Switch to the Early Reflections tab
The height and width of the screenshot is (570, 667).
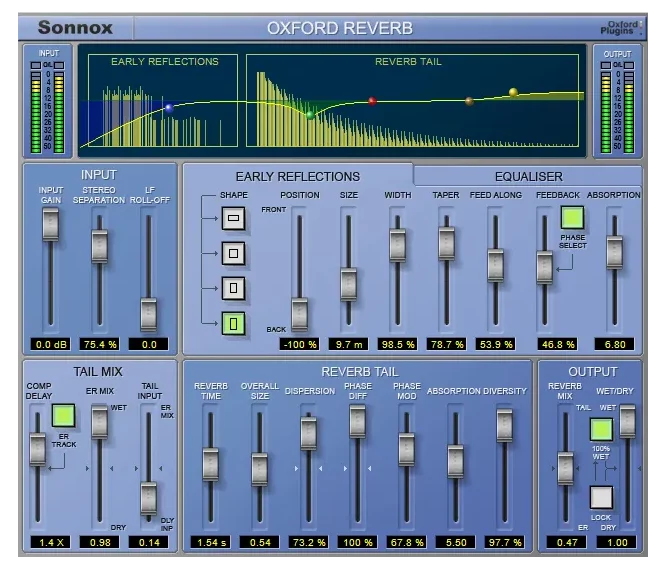pyautogui.click(x=298, y=177)
